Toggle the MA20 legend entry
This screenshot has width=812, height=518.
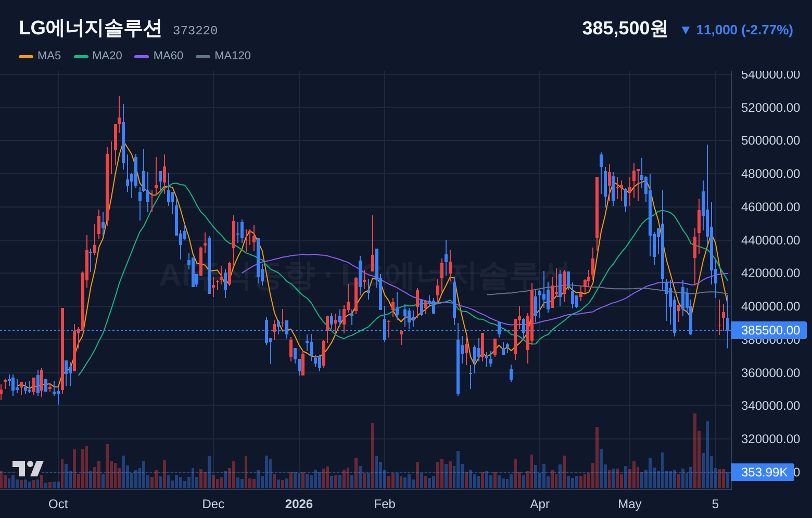coord(98,56)
